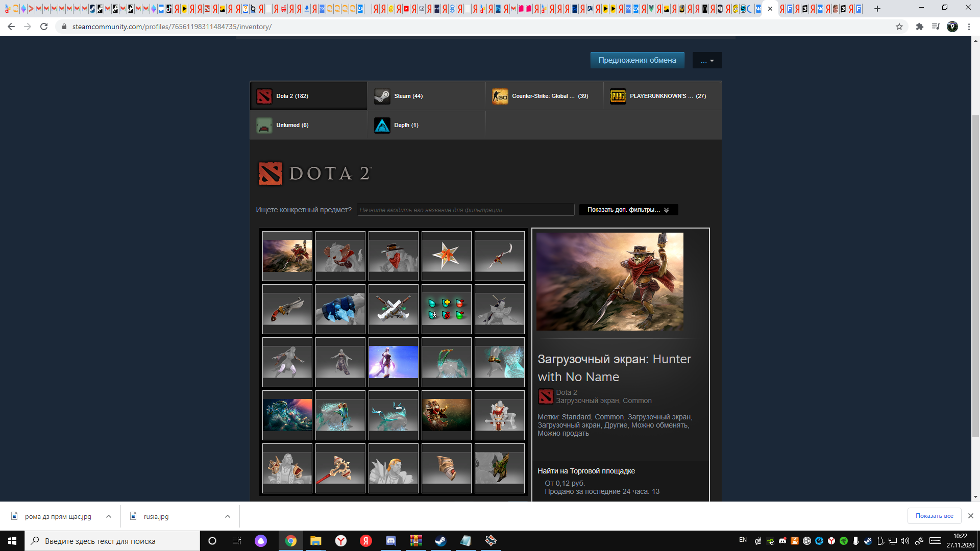Open the Chrome three-dot menu

coord(969,27)
